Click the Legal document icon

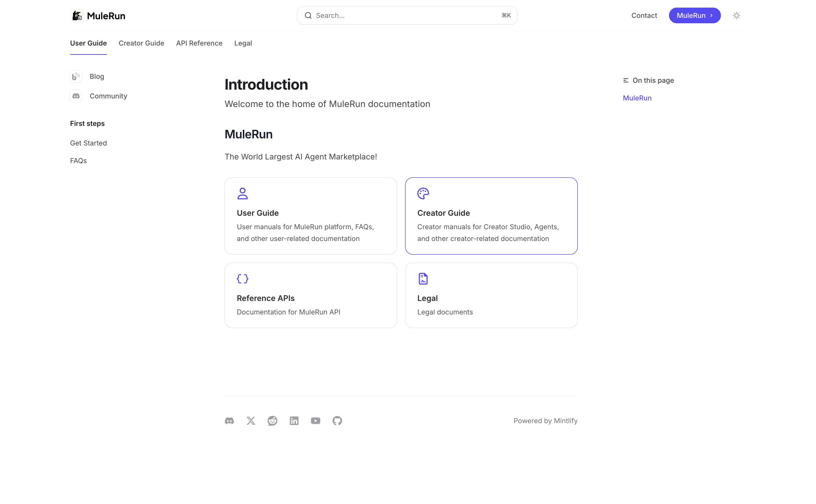pyautogui.click(x=423, y=279)
